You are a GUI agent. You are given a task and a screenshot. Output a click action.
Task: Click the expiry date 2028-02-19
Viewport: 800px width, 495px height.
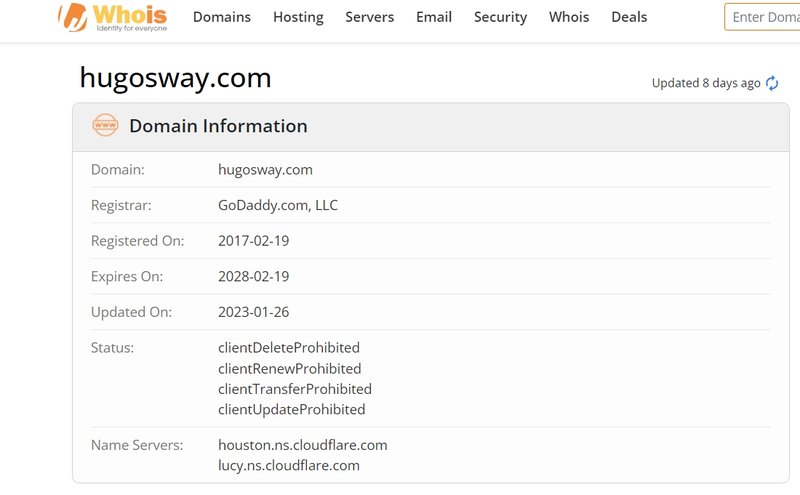click(254, 276)
